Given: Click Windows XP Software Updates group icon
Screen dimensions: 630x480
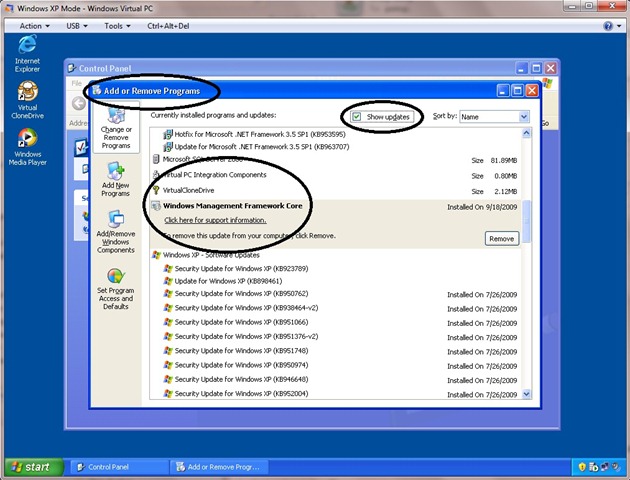Looking at the screenshot, I should coord(156,255).
